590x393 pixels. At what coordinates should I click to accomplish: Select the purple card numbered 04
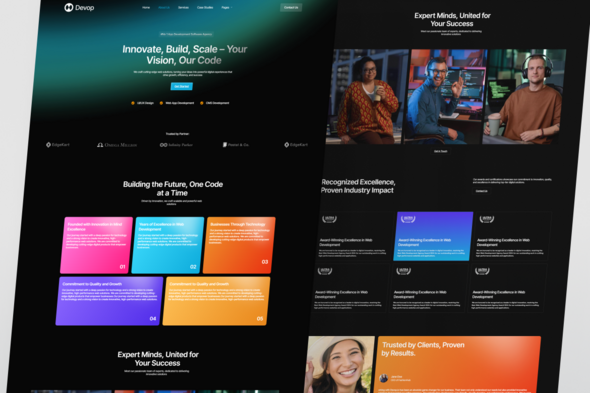click(109, 301)
